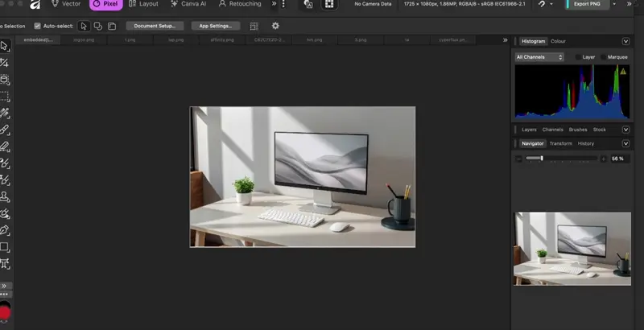Show more studios with top double-chevron

(x=274, y=4)
